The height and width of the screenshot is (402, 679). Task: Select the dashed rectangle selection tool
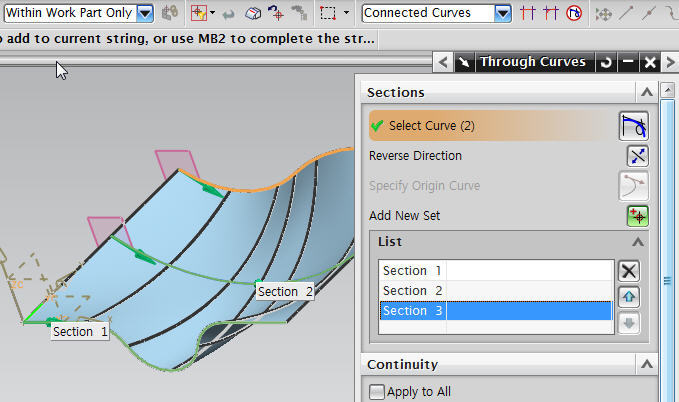click(328, 13)
